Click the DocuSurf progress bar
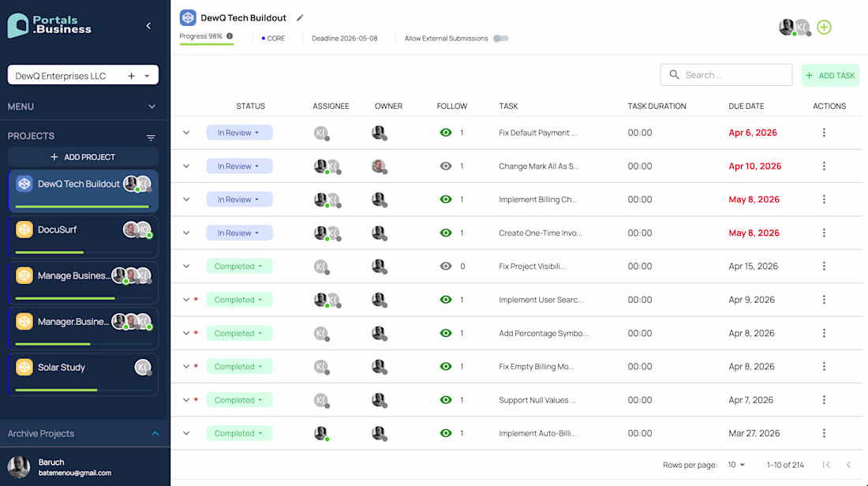 [x=83, y=252]
